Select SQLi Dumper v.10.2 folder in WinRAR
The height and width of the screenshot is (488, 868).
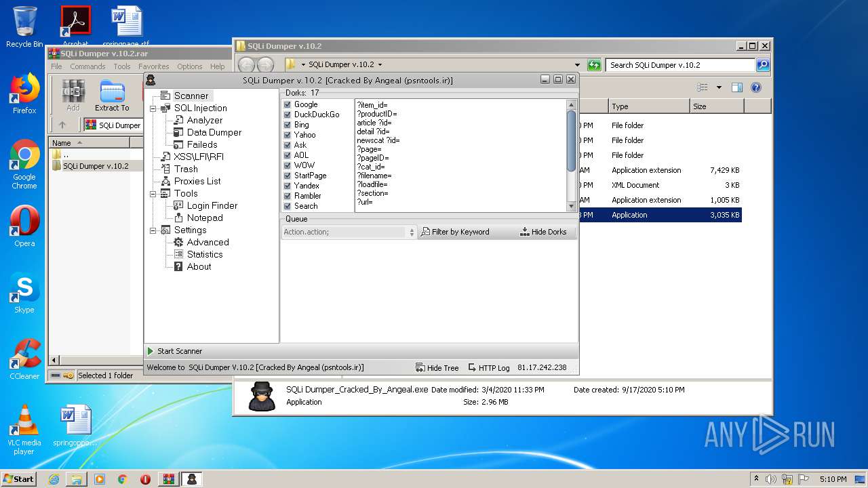(x=96, y=165)
